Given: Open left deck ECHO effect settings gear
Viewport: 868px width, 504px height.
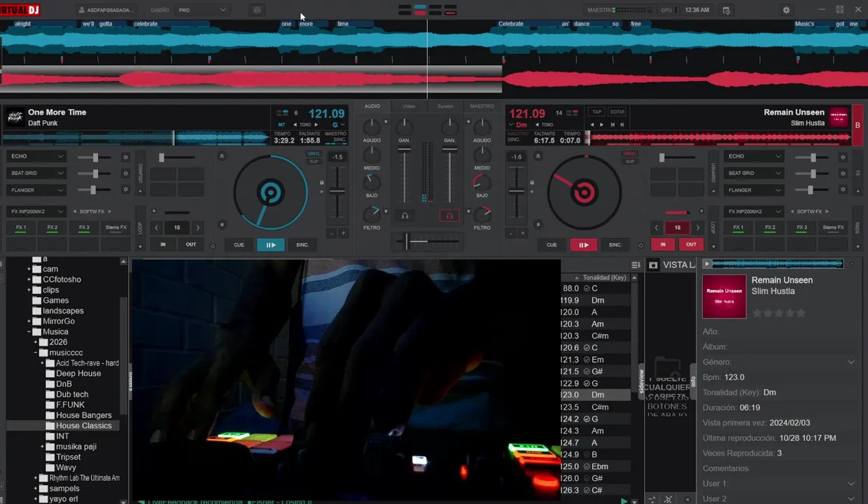Looking at the screenshot, I should click(x=126, y=157).
